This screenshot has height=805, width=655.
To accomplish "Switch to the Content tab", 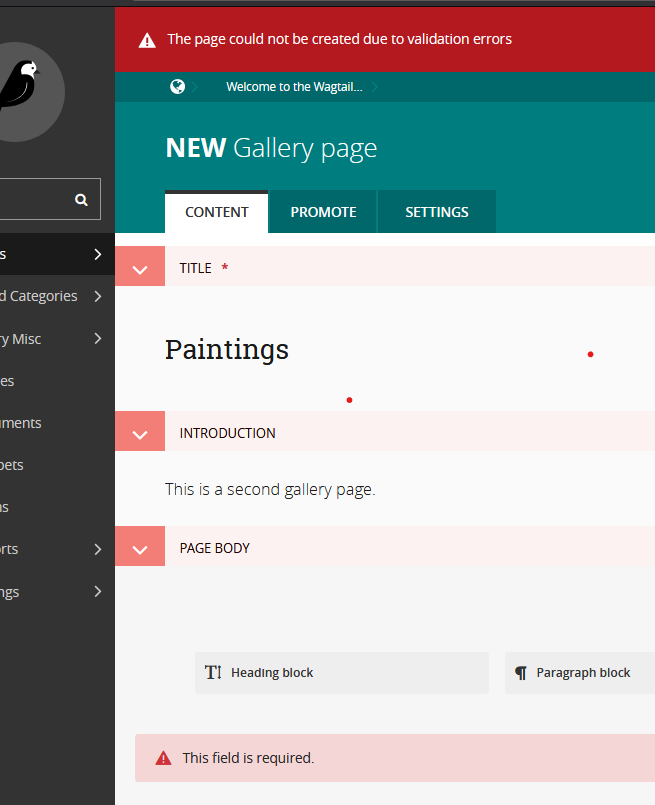I will (217, 212).
